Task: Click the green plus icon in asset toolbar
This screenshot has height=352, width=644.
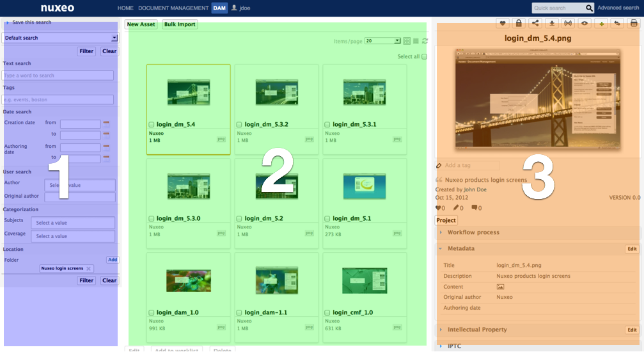Action: pyautogui.click(x=601, y=24)
